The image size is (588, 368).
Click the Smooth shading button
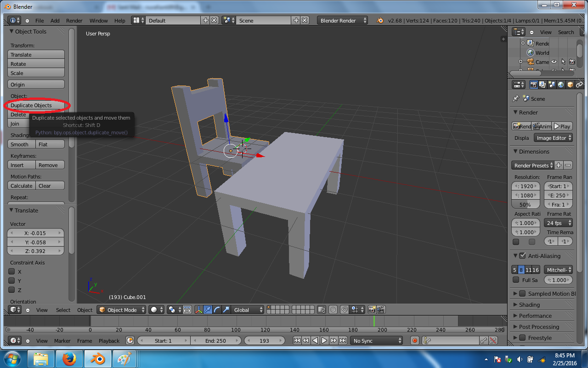[22, 144]
